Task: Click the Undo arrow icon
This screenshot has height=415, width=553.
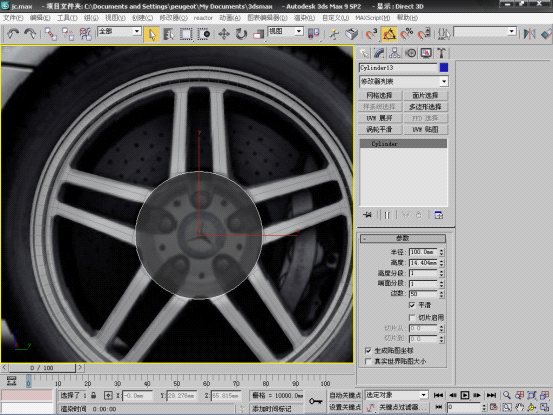Action: click(x=13, y=34)
